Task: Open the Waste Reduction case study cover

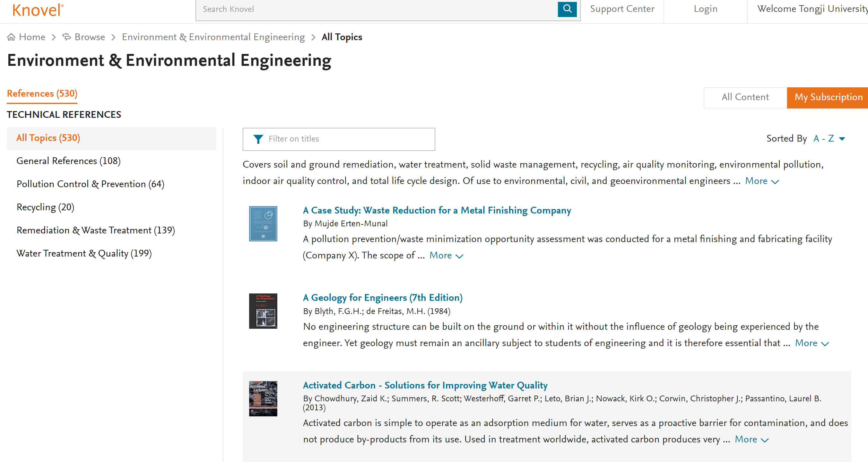Action: click(263, 224)
